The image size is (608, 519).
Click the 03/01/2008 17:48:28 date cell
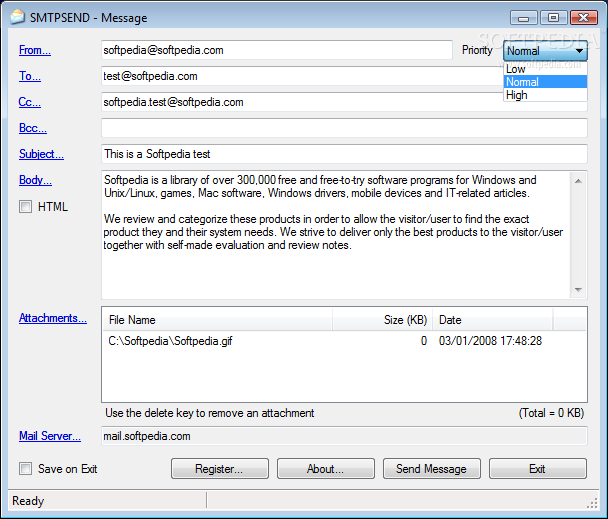pos(490,341)
